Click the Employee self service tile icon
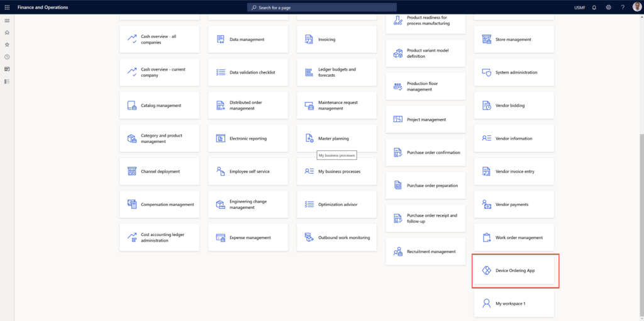Viewport: 644px width, 321px height. pyautogui.click(x=221, y=171)
